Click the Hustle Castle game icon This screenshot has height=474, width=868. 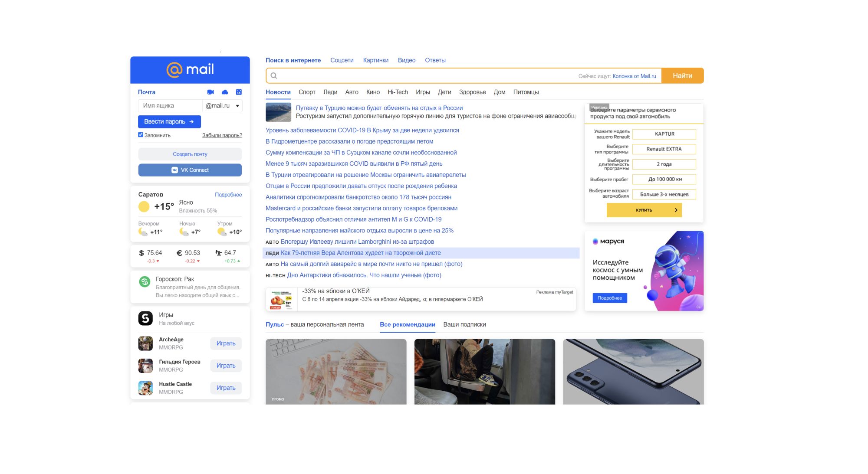click(145, 388)
